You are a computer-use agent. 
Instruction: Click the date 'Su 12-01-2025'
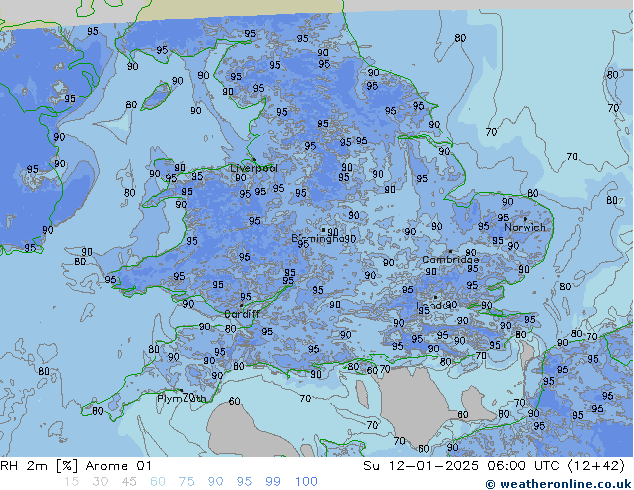[x=421, y=466]
